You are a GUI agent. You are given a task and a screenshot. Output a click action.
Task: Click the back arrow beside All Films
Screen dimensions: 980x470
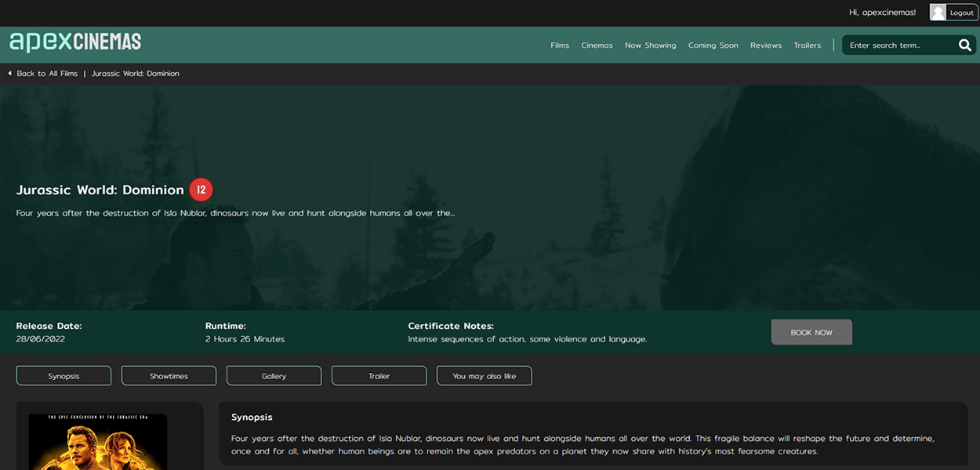9,74
